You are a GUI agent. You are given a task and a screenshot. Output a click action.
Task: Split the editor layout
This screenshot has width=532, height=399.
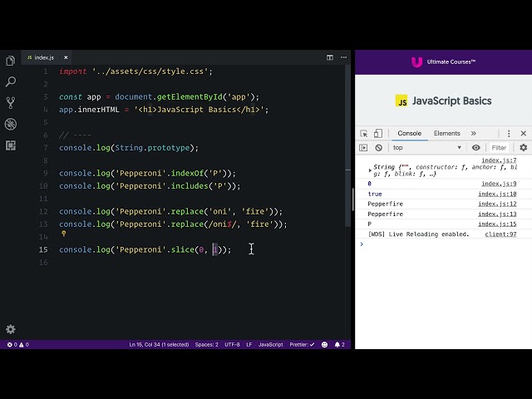(330, 57)
